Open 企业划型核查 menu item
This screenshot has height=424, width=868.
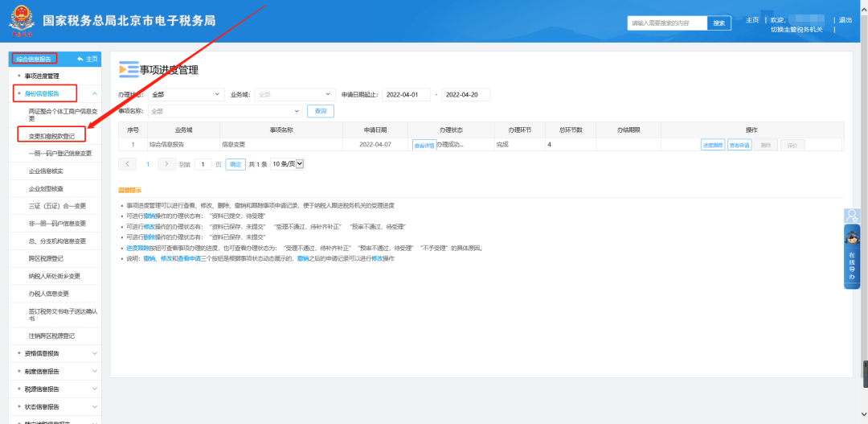[45, 188]
